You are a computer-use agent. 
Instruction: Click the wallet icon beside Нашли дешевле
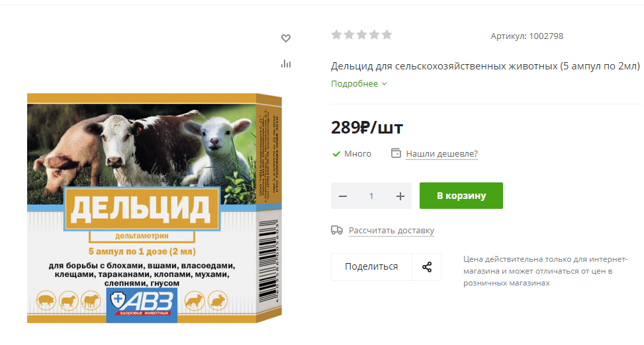coord(396,153)
